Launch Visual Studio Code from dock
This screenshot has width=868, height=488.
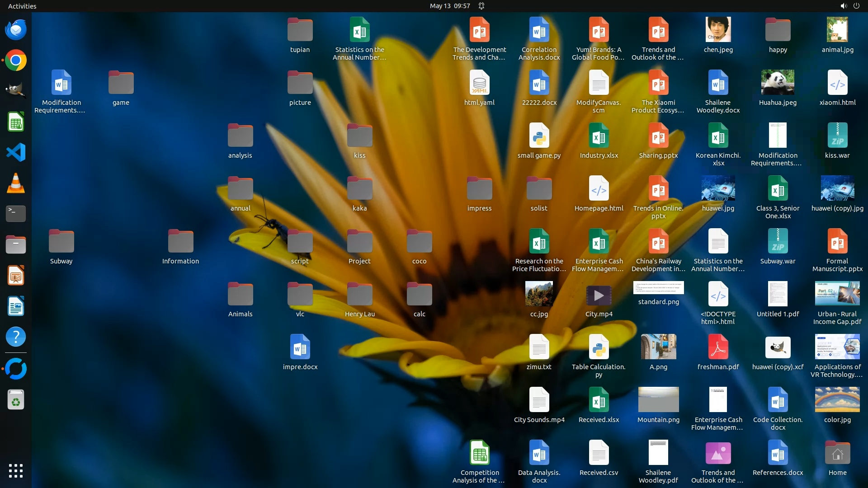coord(16,152)
